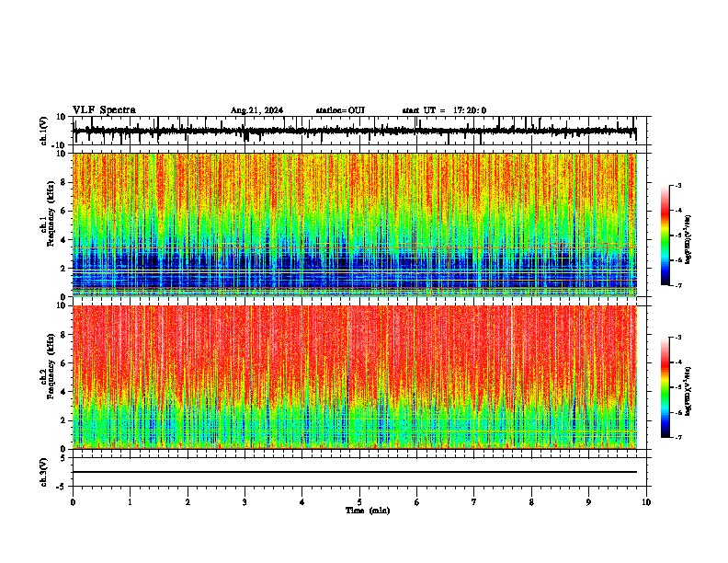This screenshot has width=728, height=563.
Task: Click the "ch.1(V)" waveform axis label
Action: [44, 131]
